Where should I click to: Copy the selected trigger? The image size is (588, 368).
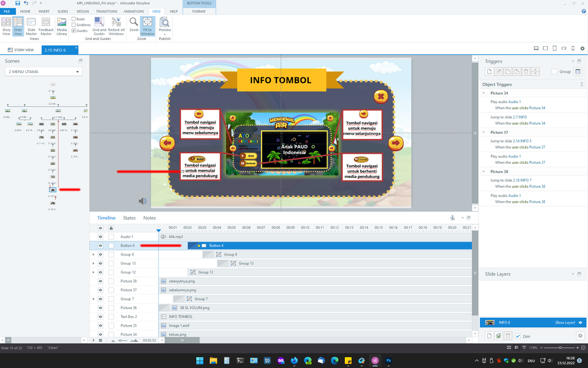point(508,72)
